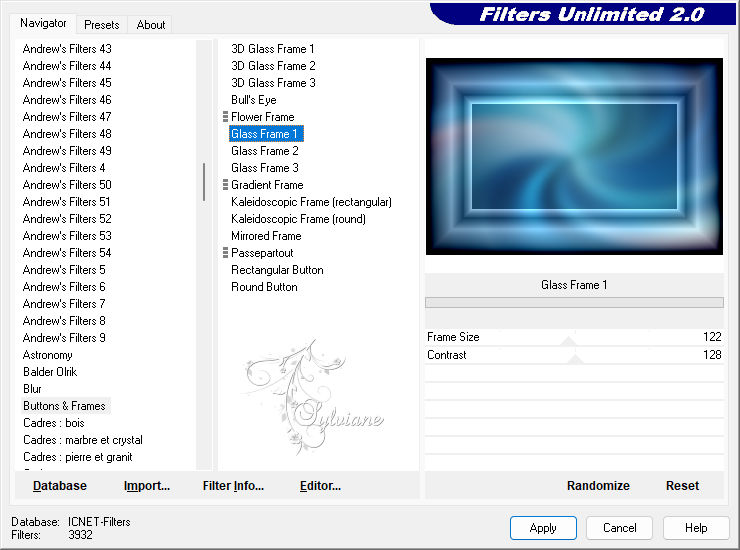Click the icon beside Flower Frame

[225, 117]
